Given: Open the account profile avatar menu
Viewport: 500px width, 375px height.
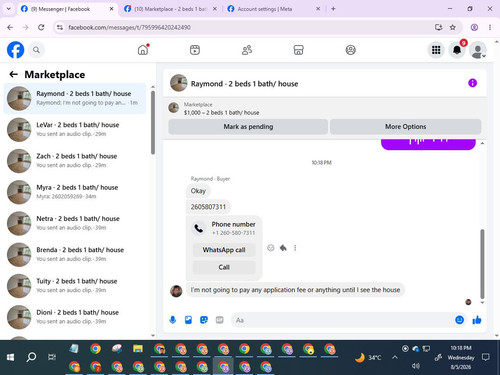Looking at the screenshot, I should point(478,50).
